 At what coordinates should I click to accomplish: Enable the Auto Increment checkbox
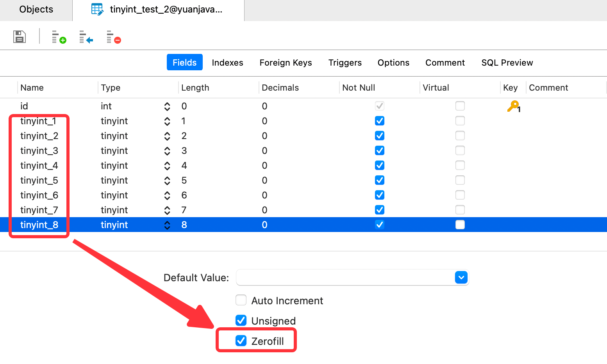241,300
